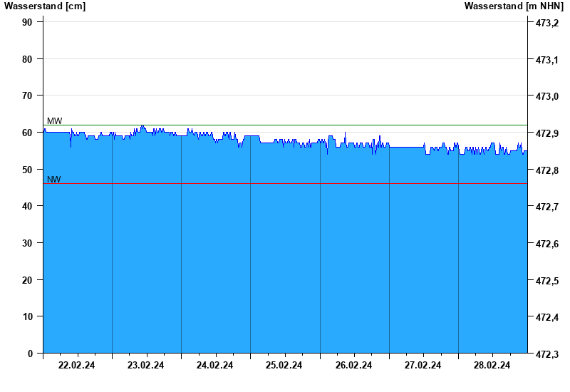Select the 27.02.24 date label
Screen dimensions: 570x392
[x=423, y=365]
